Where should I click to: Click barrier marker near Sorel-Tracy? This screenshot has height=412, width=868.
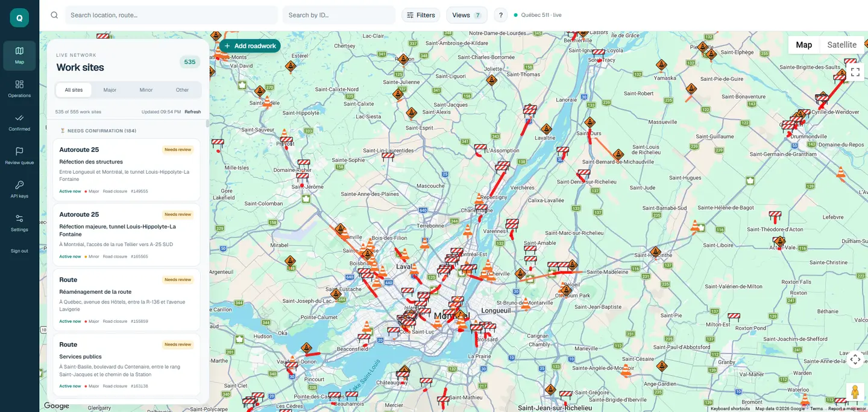pyautogui.click(x=599, y=54)
